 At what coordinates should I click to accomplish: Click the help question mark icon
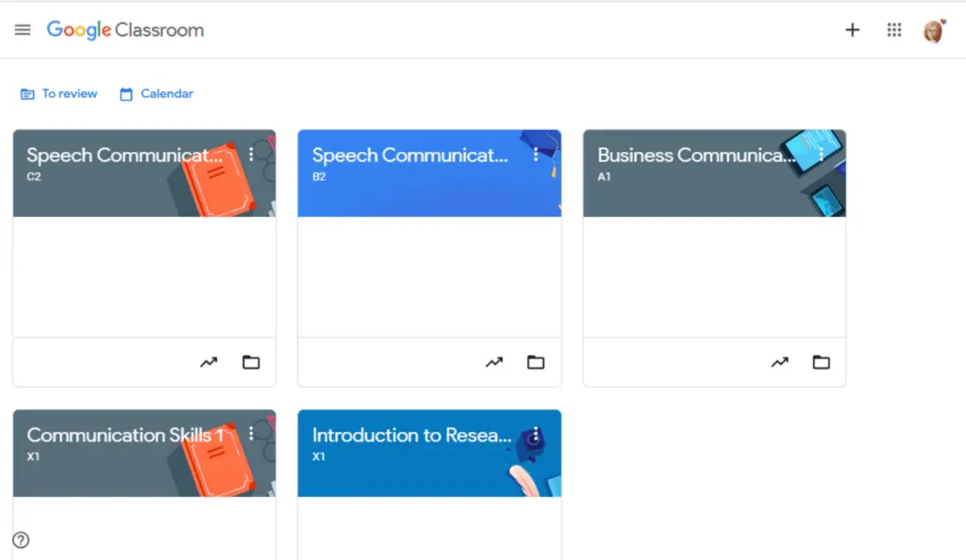pos(21,539)
